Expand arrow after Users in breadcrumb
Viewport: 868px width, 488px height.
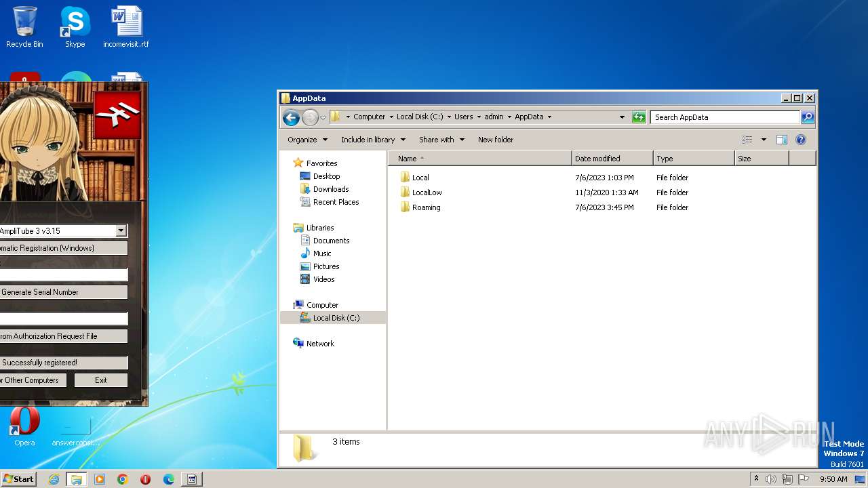click(x=479, y=117)
